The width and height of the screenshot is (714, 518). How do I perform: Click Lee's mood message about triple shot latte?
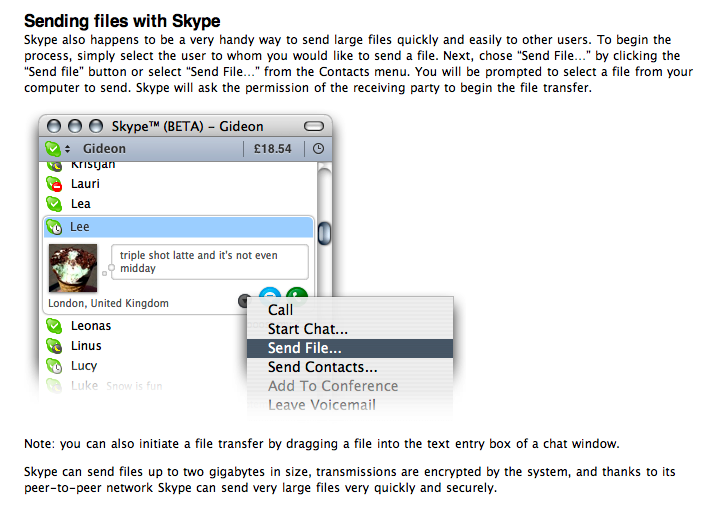point(210,262)
